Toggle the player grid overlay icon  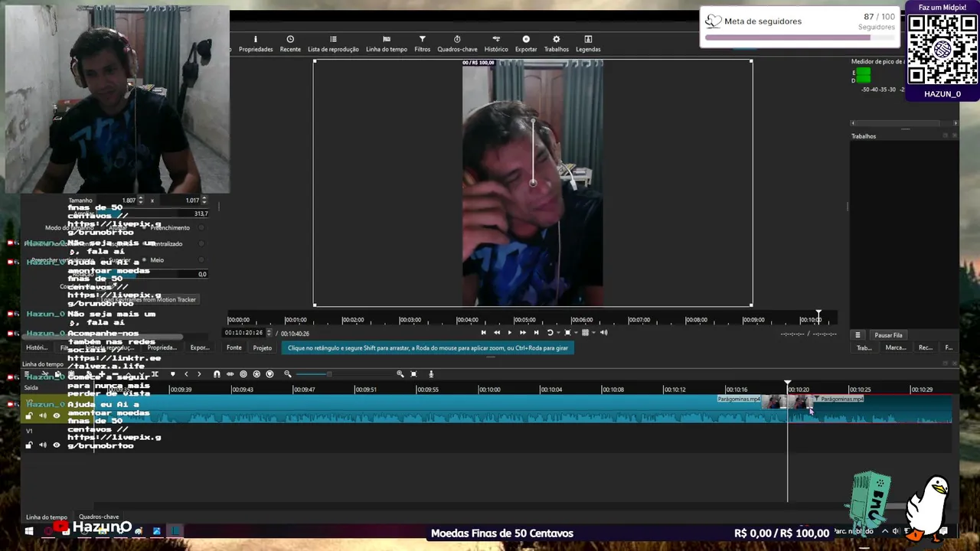pos(585,332)
